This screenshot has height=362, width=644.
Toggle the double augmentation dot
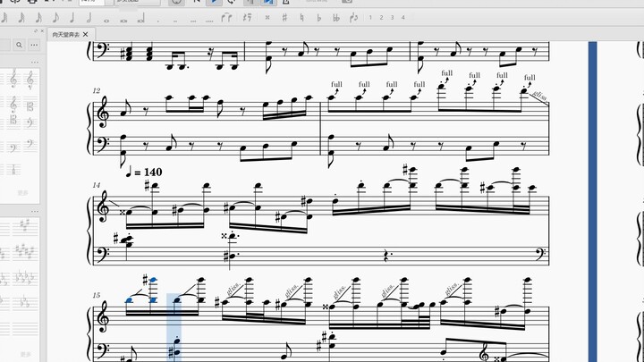tap(175, 20)
